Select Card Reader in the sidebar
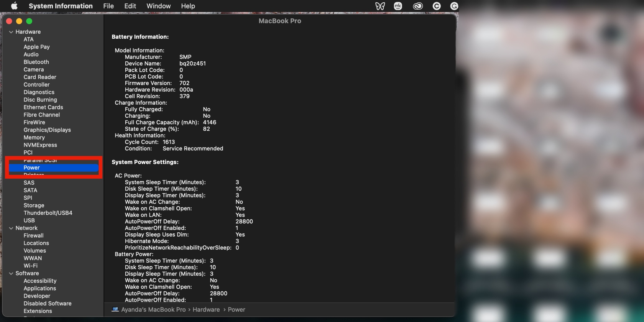This screenshot has height=322, width=644. pos(40,77)
